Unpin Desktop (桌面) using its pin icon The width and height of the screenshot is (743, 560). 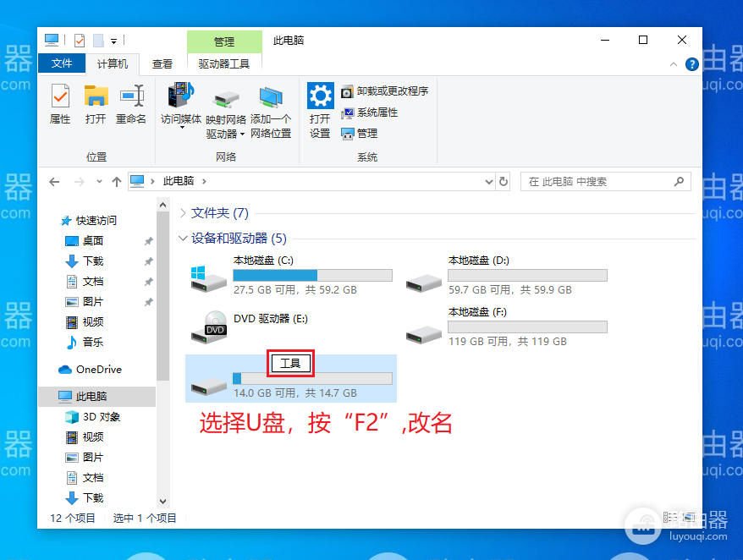(x=149, y=241)
